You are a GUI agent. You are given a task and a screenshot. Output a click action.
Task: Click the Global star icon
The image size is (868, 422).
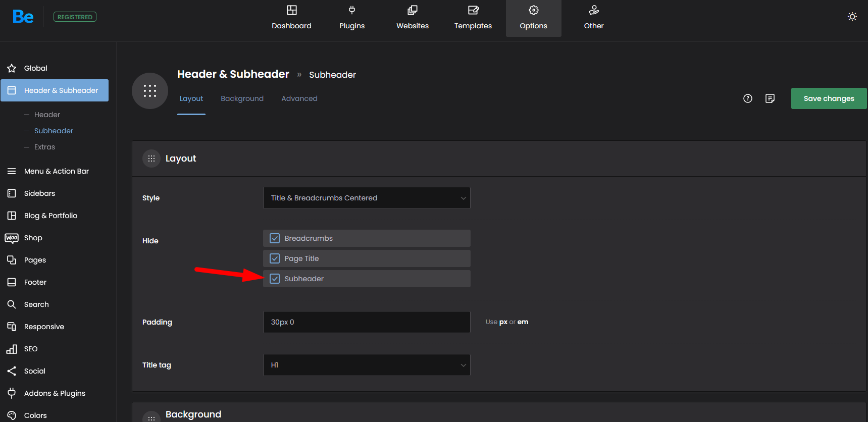point(12,68)
